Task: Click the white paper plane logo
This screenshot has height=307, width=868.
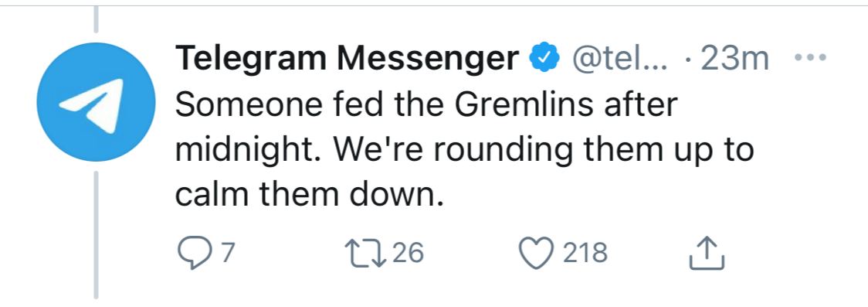Action: (x=91, y=105)
